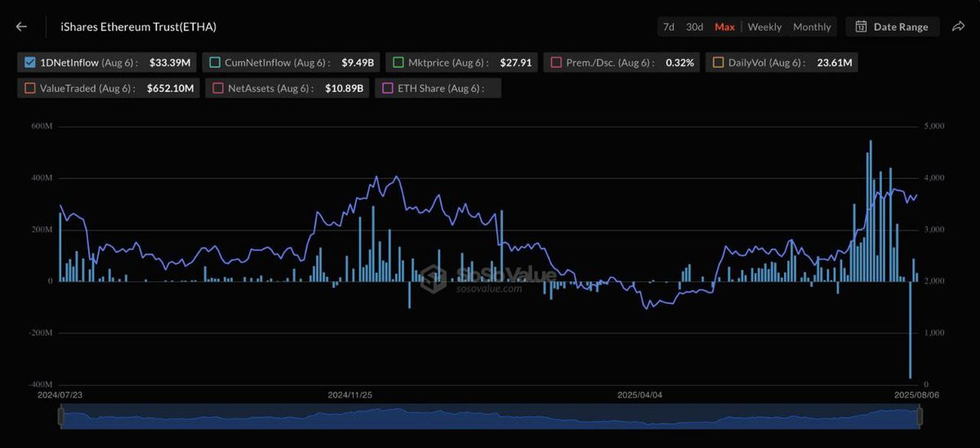
Task: Click the 3,000 right axis label
Action: (x=933, y=230)
